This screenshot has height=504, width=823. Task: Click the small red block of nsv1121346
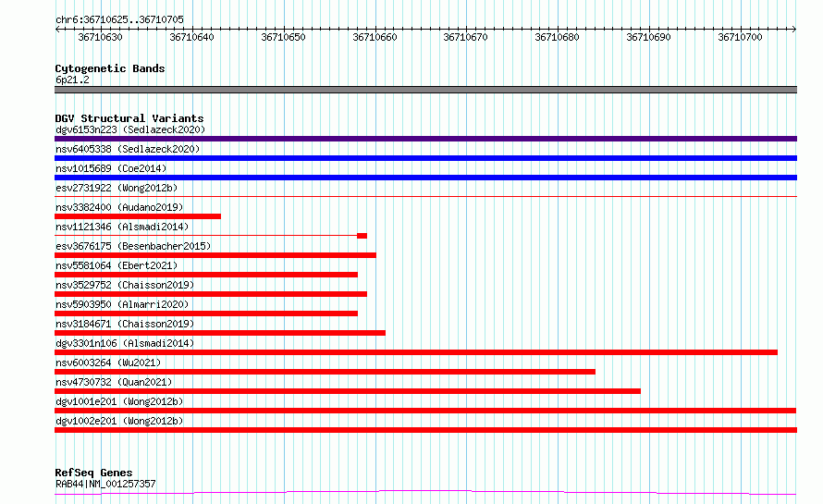[362, 236]
